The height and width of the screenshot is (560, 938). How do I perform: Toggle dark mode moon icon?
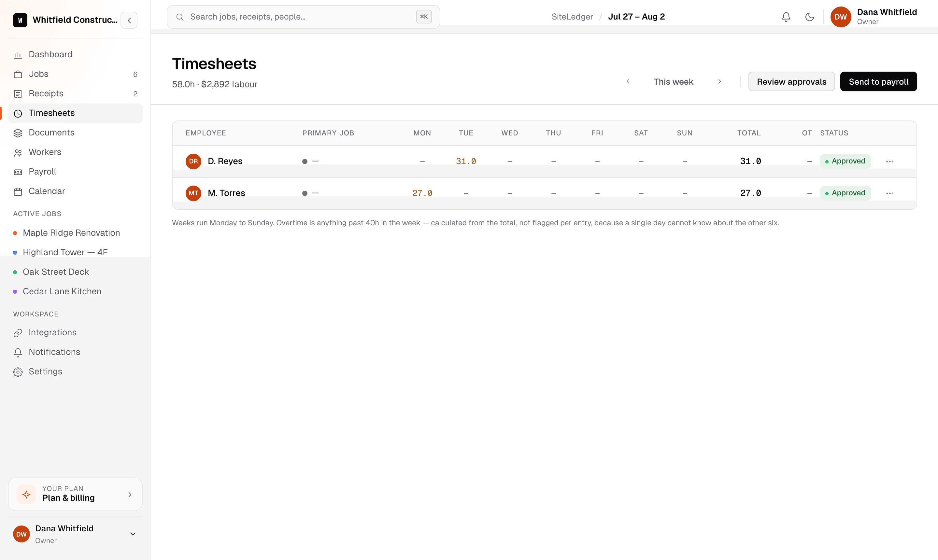[x=809, y=17]
